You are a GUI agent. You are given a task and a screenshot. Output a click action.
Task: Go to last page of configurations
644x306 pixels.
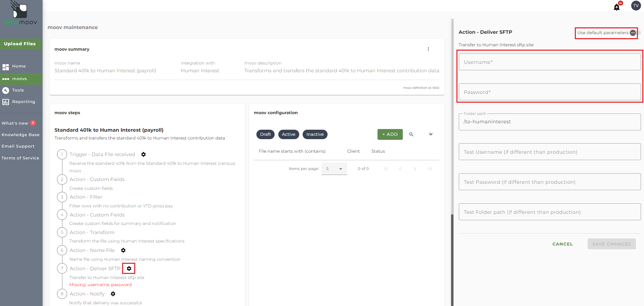point(429,169)
